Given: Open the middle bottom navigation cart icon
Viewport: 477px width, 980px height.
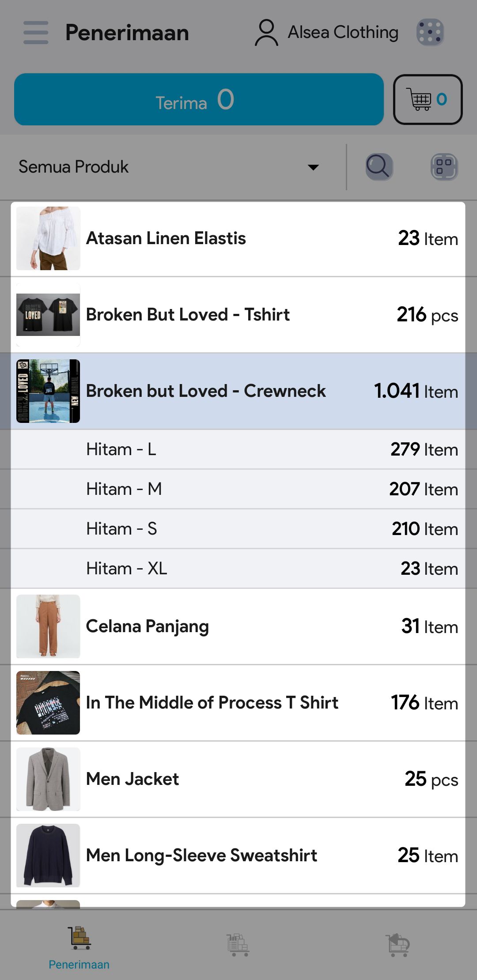Looking at the screenshot, I should pos(238,945).
